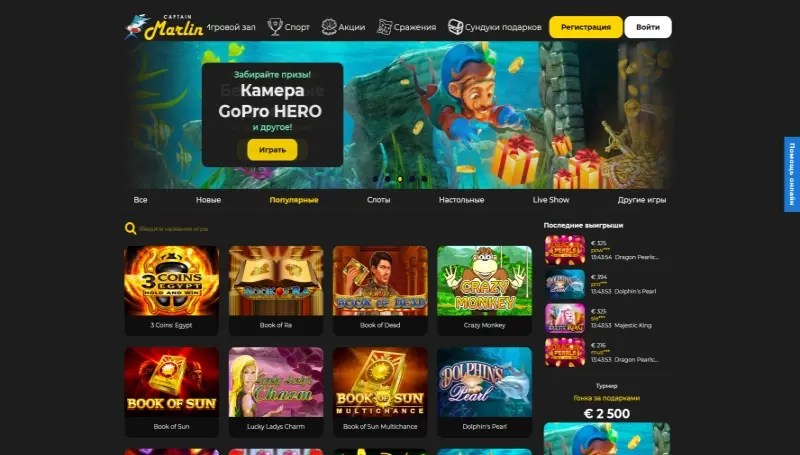The width and height of the screenshot is (800, 455).
Task: Open Сражения via the map icon
Action: pos(384,27)
